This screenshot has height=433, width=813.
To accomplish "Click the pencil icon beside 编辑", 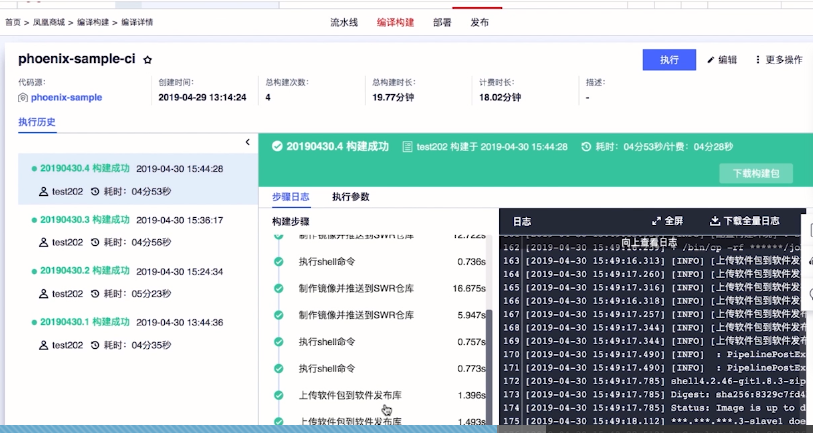I will tap(711, 60).
